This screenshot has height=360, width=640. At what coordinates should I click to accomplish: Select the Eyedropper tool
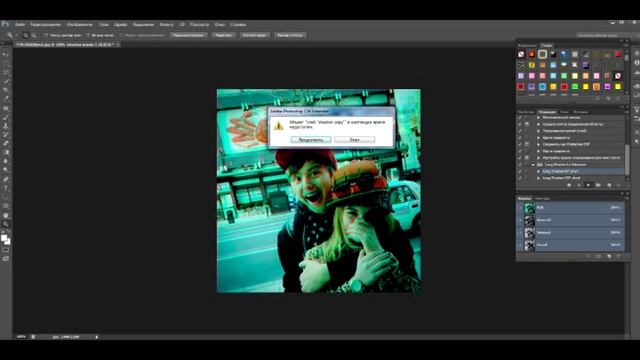pos(6,99)
